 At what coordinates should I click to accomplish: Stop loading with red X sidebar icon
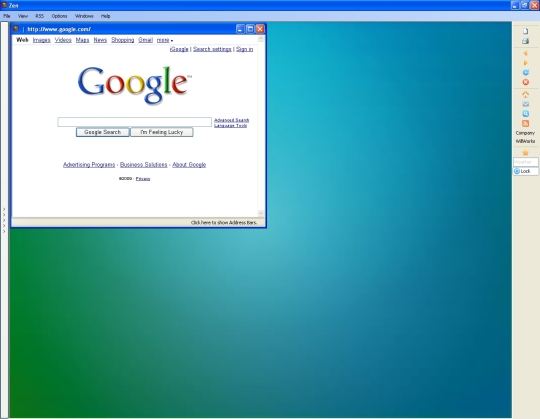tap(526, 82)
